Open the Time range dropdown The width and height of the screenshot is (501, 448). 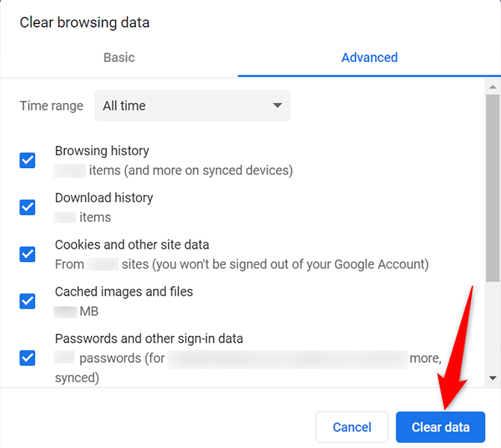[x=192, y=106]
